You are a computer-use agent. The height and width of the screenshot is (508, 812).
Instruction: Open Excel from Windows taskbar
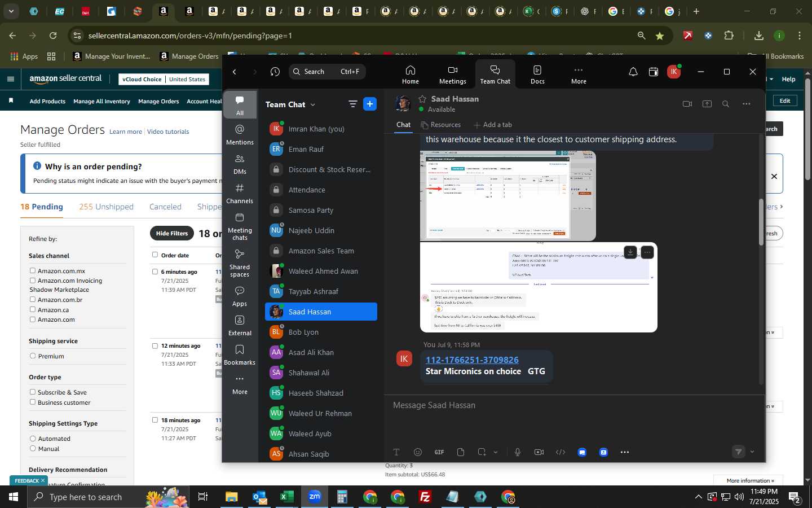click(x=286, y=497)
